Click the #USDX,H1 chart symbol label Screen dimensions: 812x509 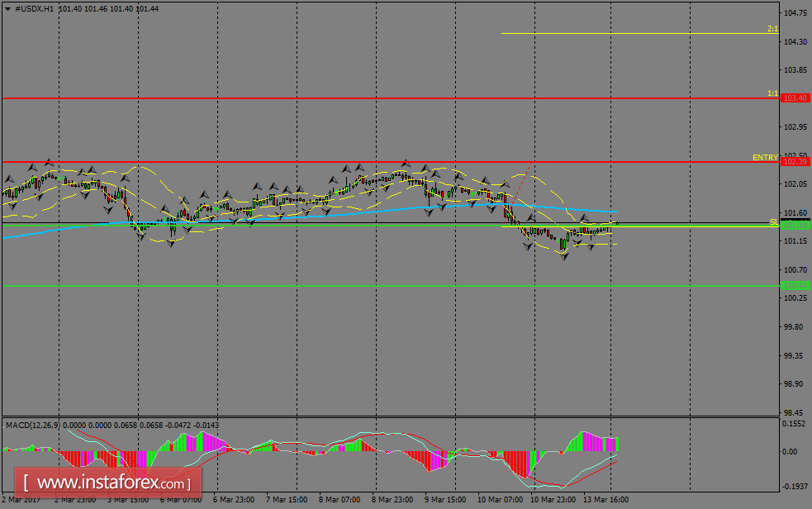(36, 7)
